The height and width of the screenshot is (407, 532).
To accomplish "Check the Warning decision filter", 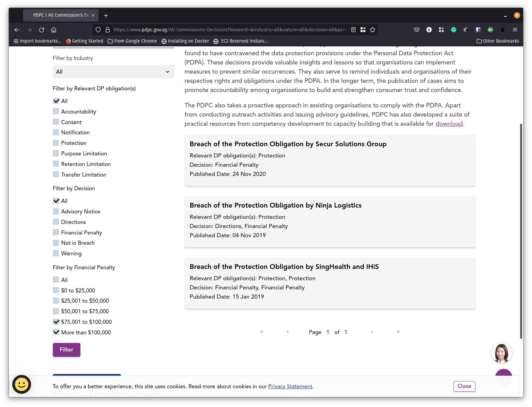I will tap(56, 253).
